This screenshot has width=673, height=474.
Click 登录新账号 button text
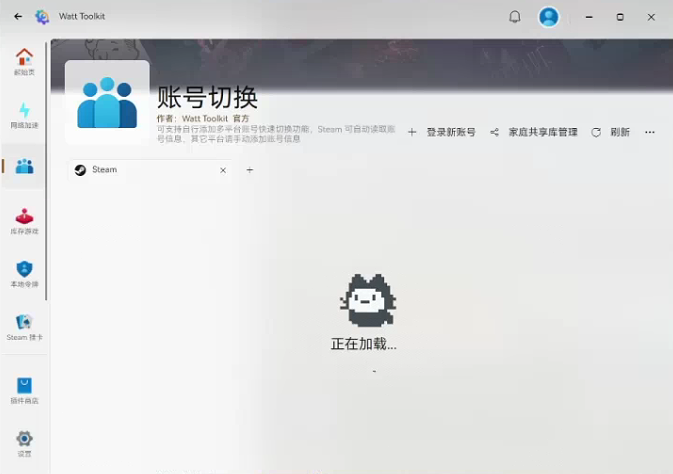(x=451, y=132)
